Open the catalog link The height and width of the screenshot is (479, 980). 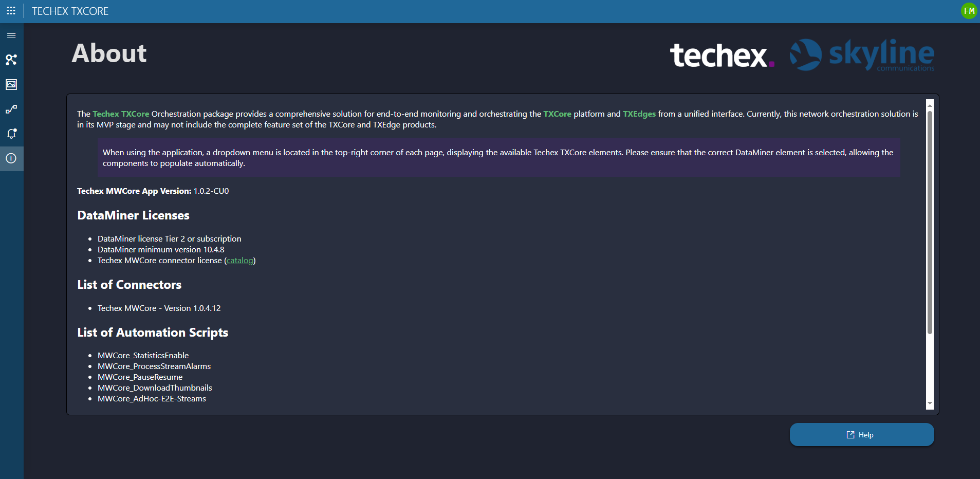click(240, 261)
